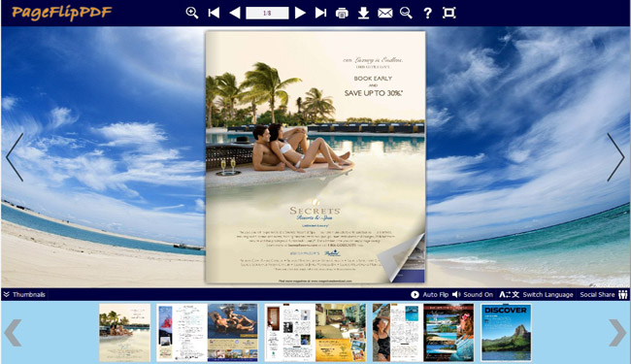Image resolution: width=631 pixels, height=364 pixels.
Task: Toggle fullscreen mode
Action: [x=449, y=13]
